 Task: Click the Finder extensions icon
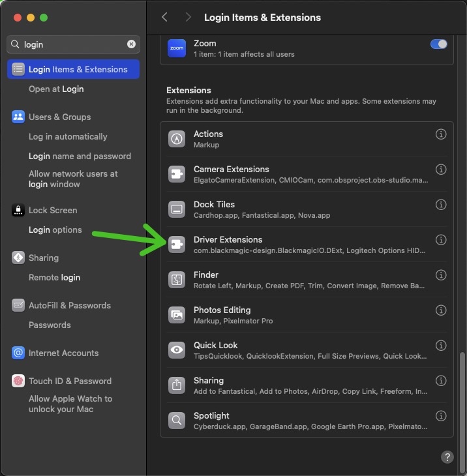point(177,280)
